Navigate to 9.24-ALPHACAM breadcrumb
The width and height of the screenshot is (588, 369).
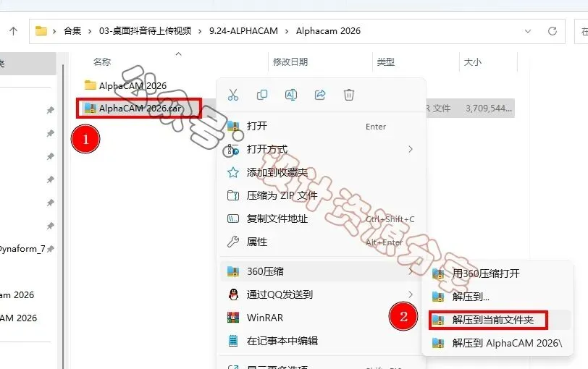(243, 30)
